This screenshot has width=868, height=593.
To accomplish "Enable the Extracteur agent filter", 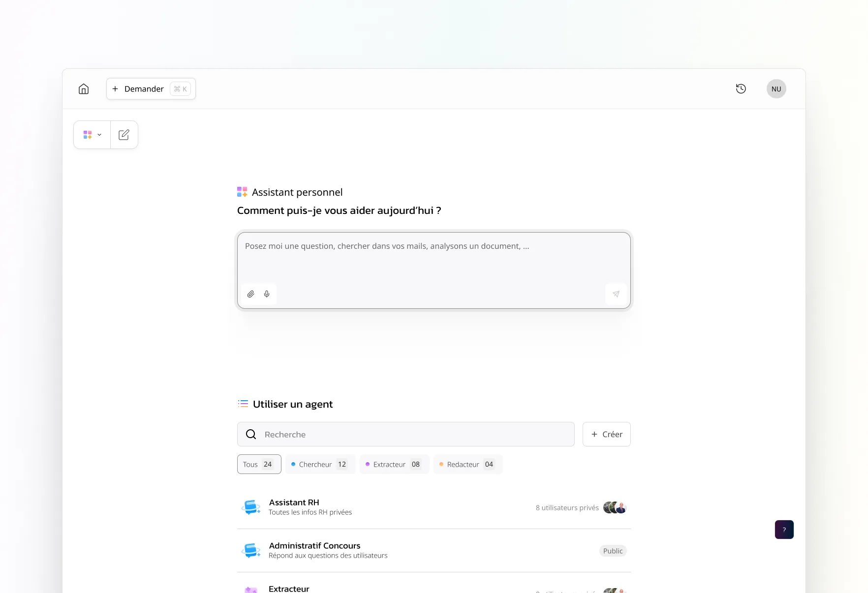I will (394, 464).
